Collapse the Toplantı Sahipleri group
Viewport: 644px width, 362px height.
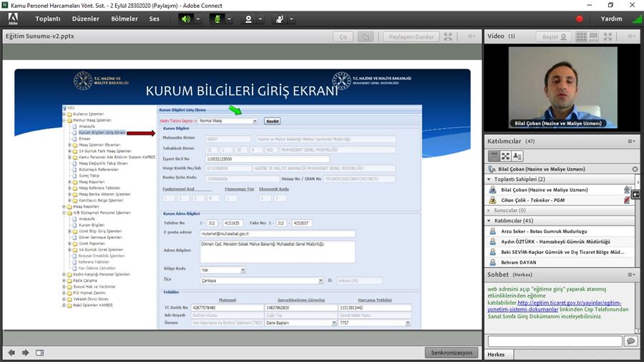tap(490, 179)
